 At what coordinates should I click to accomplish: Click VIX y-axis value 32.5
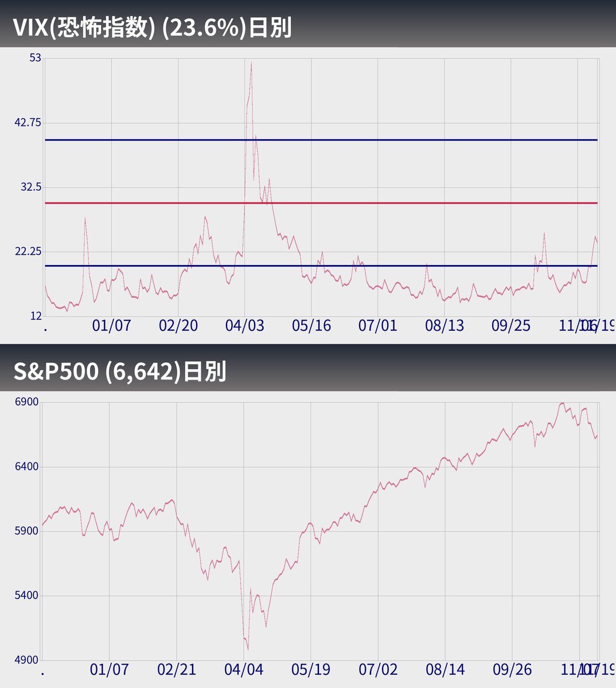31,187
